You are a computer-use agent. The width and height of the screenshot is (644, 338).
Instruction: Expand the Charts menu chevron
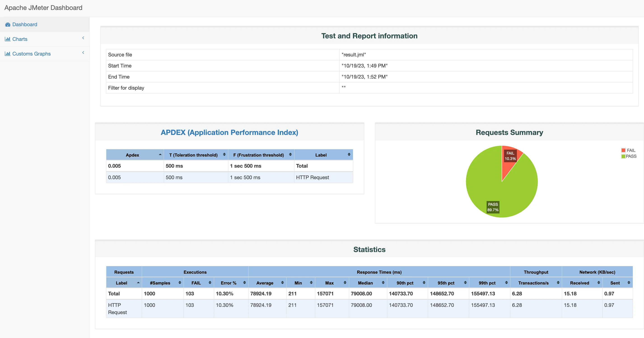[83, 38]
